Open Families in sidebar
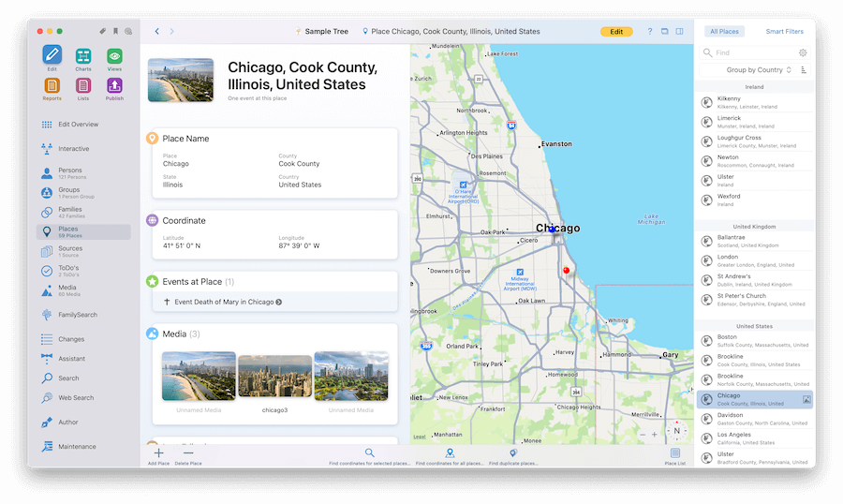This screenshot has height=504, width=843. click(x=83, y=212)
